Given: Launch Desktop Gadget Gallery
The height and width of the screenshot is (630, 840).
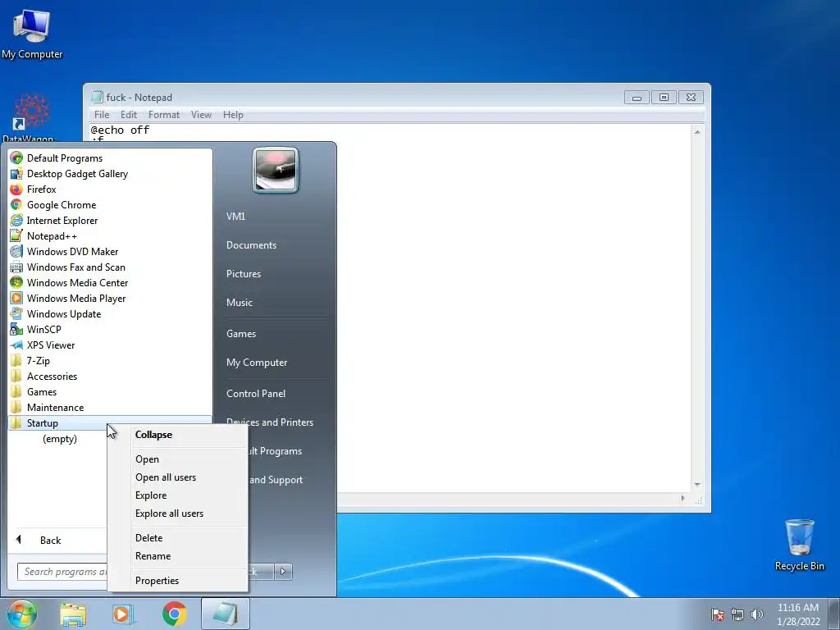Looking at the screenshot, I should tap(110, 174).
